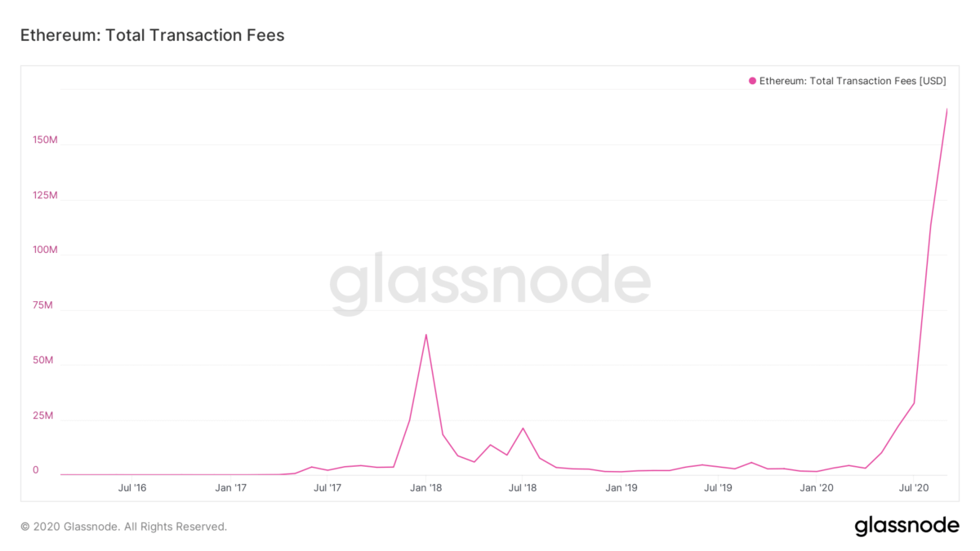Viewport: 980px width, 551px height.
Task: Click the Jul '16 x-axis tick label
Action: [132, 488]
